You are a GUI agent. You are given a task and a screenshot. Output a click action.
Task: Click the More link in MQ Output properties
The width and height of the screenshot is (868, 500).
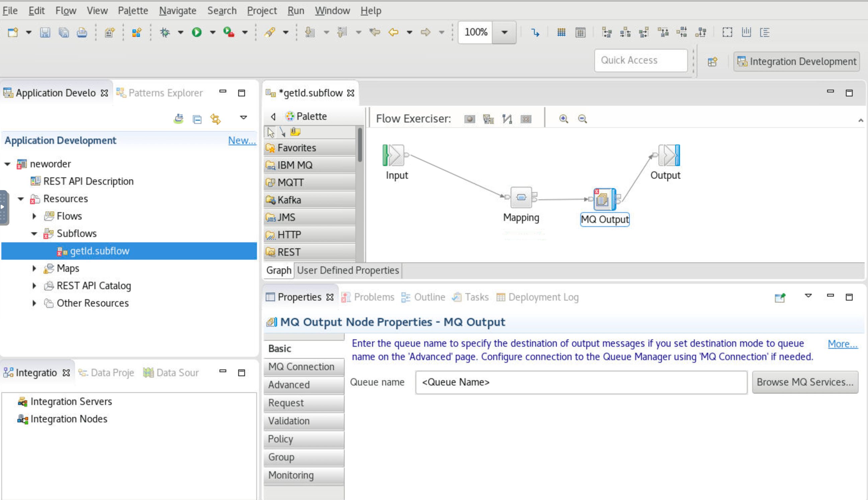point(842,344)
